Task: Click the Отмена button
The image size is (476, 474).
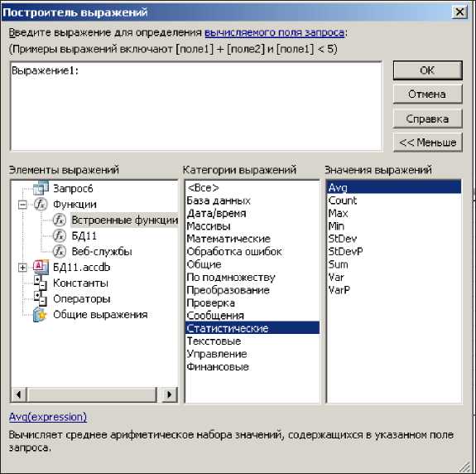Action: pyautogui.click(x=427, y=94)
